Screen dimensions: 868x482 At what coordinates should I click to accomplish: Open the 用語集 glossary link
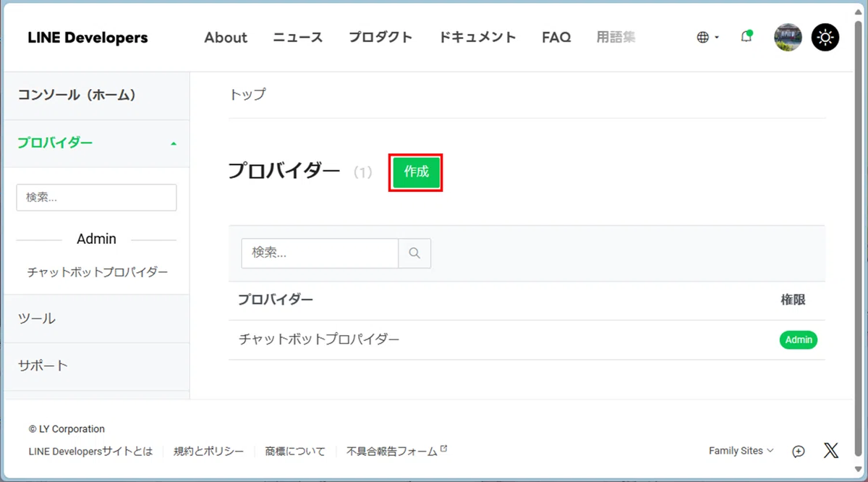pos(616,38)
